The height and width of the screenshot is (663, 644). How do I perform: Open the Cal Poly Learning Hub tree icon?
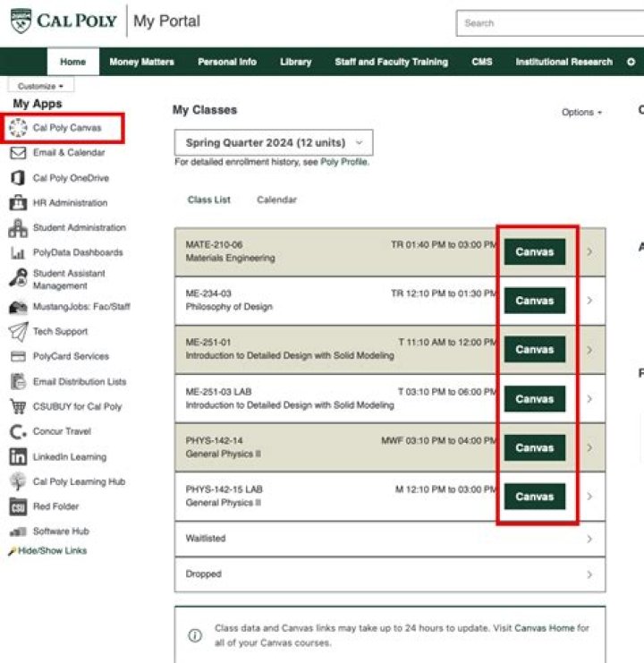[18, 481]
